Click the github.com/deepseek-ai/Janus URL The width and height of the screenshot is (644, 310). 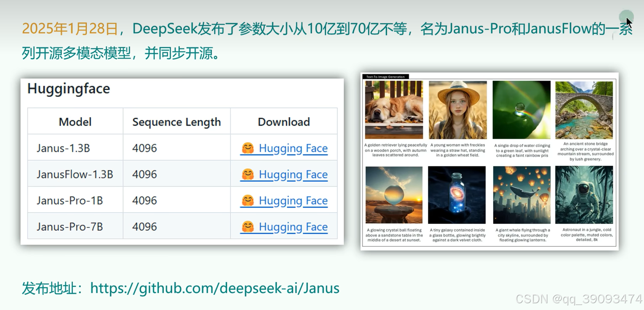(215, 288)
